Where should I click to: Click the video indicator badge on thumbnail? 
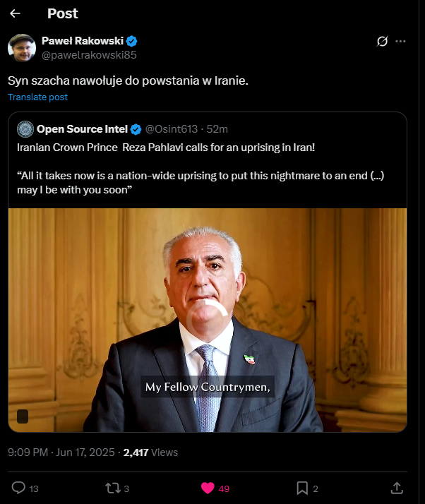pyautogui.click(x=23, y=416)
